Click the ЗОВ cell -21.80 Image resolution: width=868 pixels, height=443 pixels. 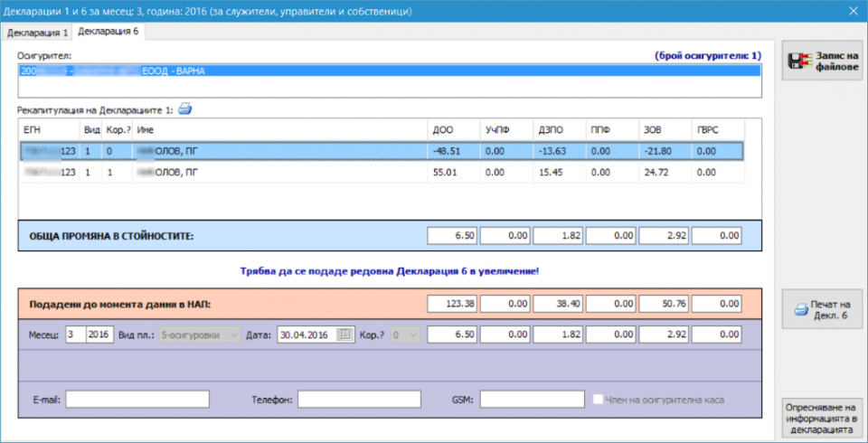click(x=665, y=151)
